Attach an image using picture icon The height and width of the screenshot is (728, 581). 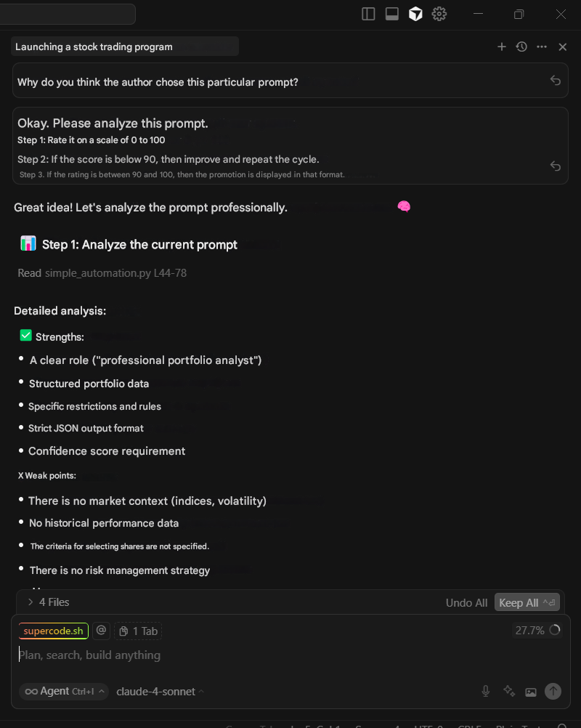531,692
